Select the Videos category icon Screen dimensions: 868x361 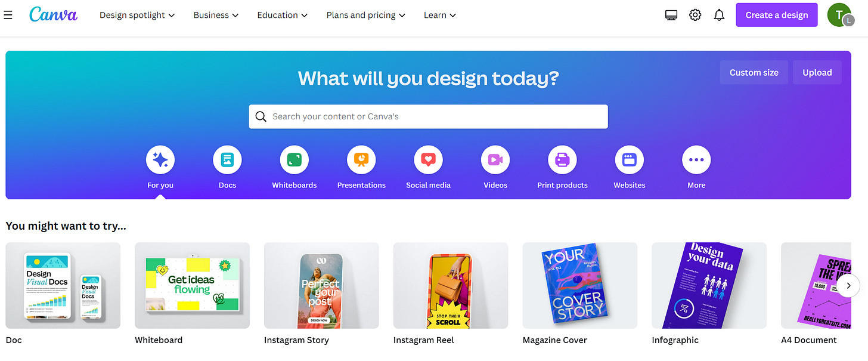(495, 160)
